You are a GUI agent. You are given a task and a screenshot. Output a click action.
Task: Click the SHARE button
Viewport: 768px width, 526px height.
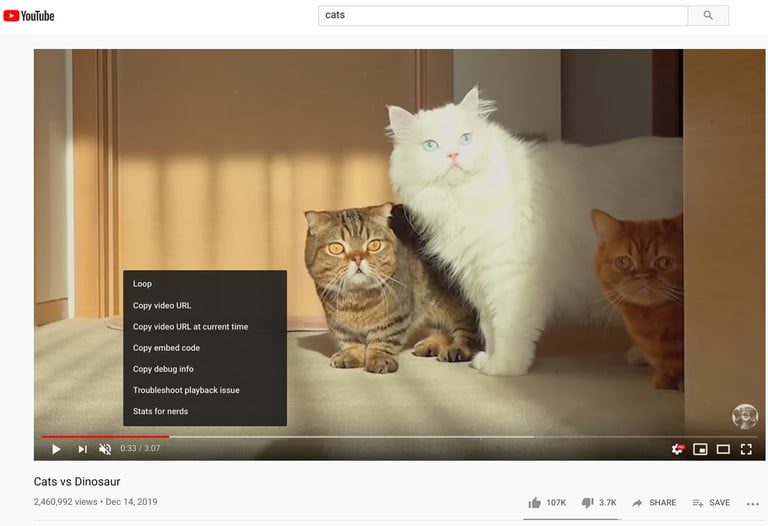coord(654,502)
